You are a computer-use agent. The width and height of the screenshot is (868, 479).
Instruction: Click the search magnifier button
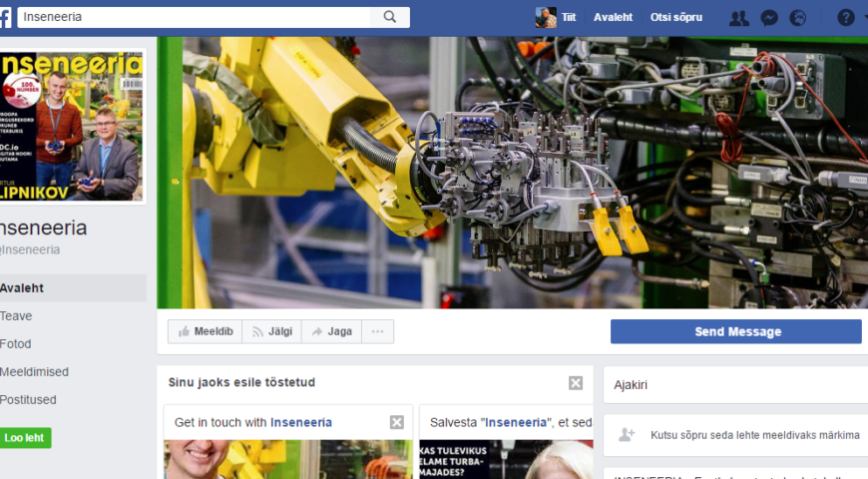(390, 17)
